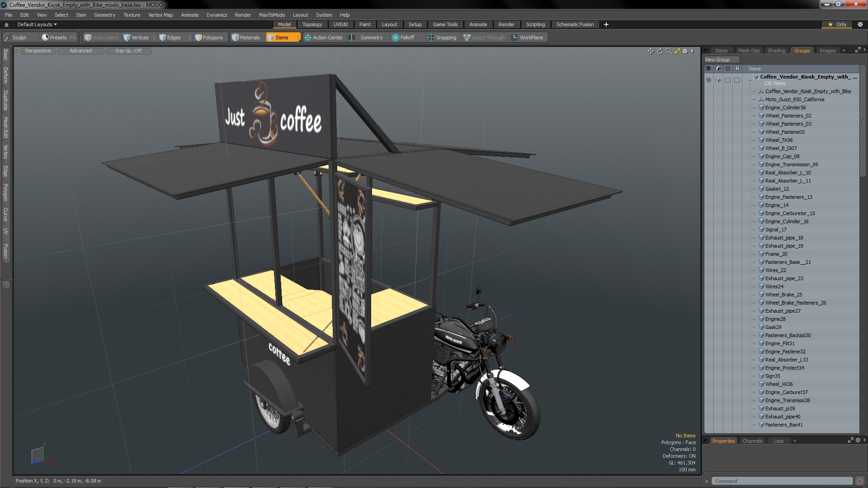The height and width of the screenshot is (488, 868).
Task: Open WorkPlane options
Action: pos(528,38)
